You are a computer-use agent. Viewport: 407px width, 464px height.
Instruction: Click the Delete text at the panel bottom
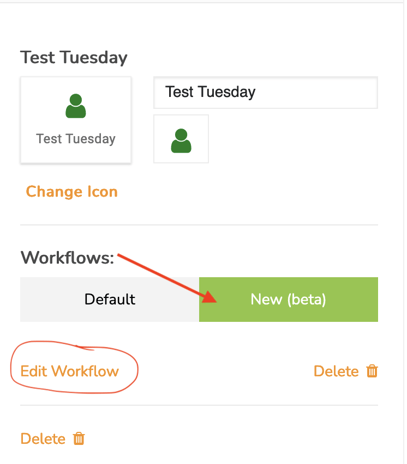(x=43, y=439)
